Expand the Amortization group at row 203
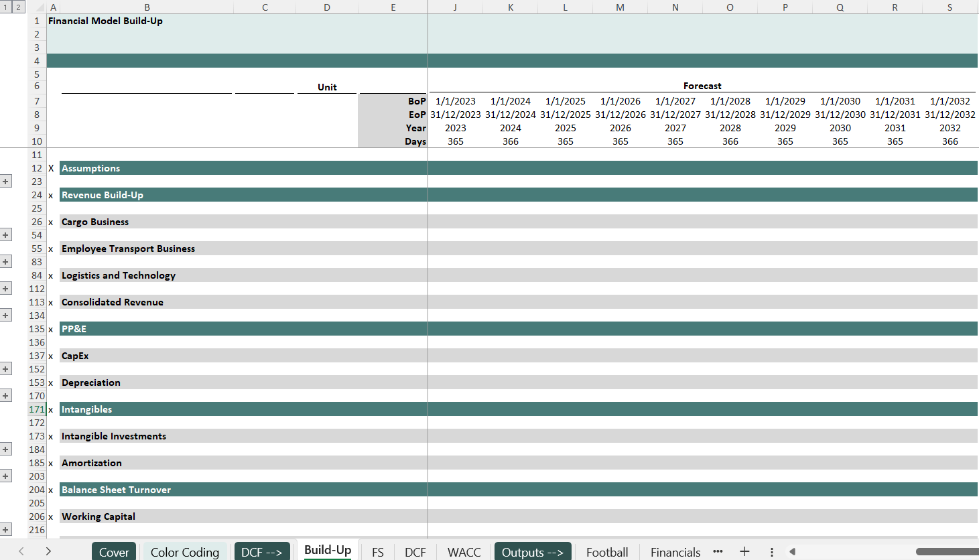This screenshot has width=979, height=560. pyautogui.click(x=5, y=476)
